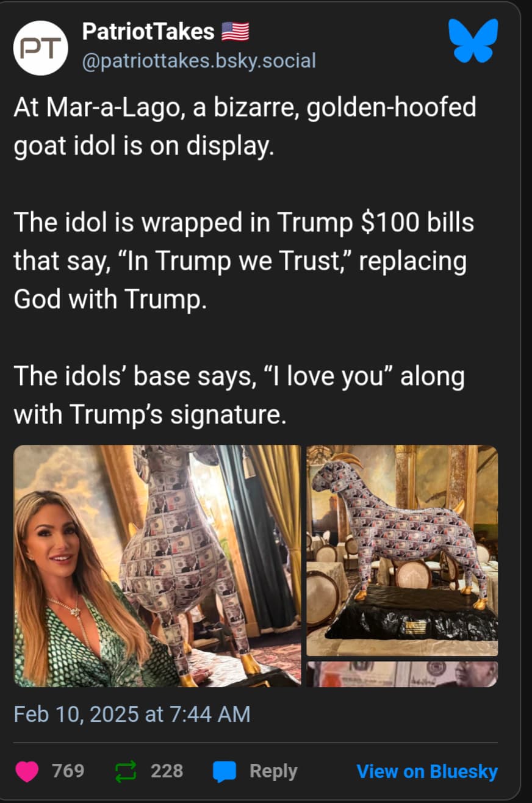Image resolution: width=532 pixels, height=803 pixels.
Task: Click the paragraph about the idols' base
Action: point(239,396)
